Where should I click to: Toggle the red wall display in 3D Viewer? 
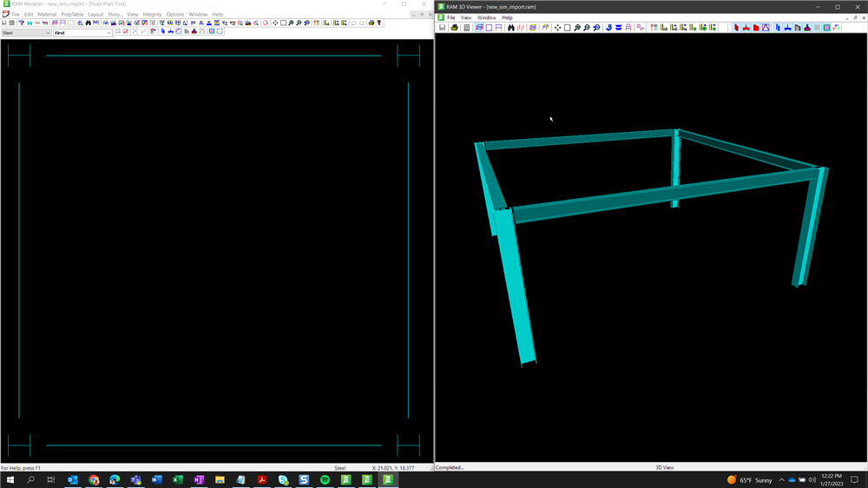(x=756, y=28)
